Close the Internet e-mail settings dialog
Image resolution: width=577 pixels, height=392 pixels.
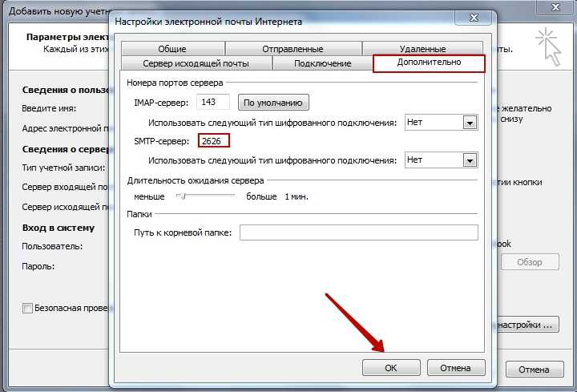pyautogui.click(x=474, y=18)
